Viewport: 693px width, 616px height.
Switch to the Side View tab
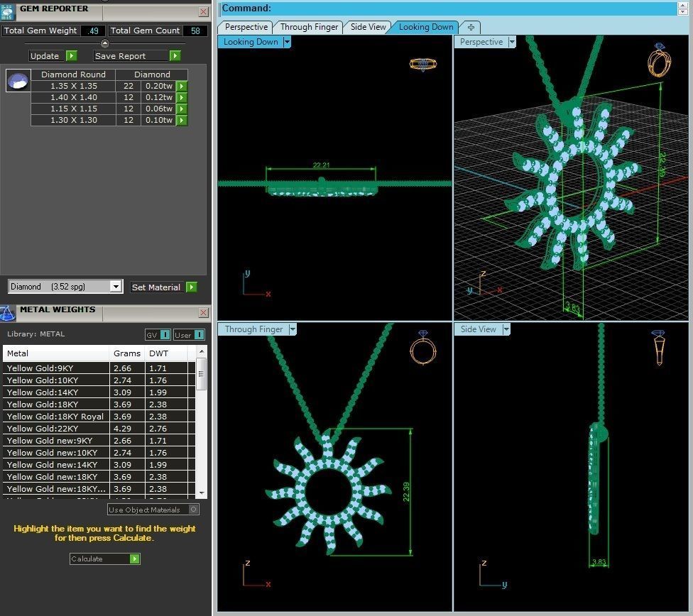[368, 27]
